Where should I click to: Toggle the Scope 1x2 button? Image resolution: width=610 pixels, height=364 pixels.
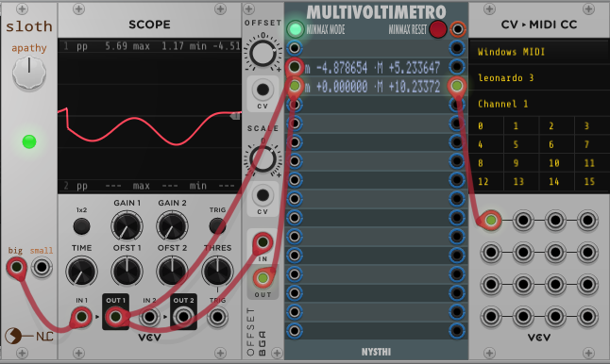[x=81, y=226]
